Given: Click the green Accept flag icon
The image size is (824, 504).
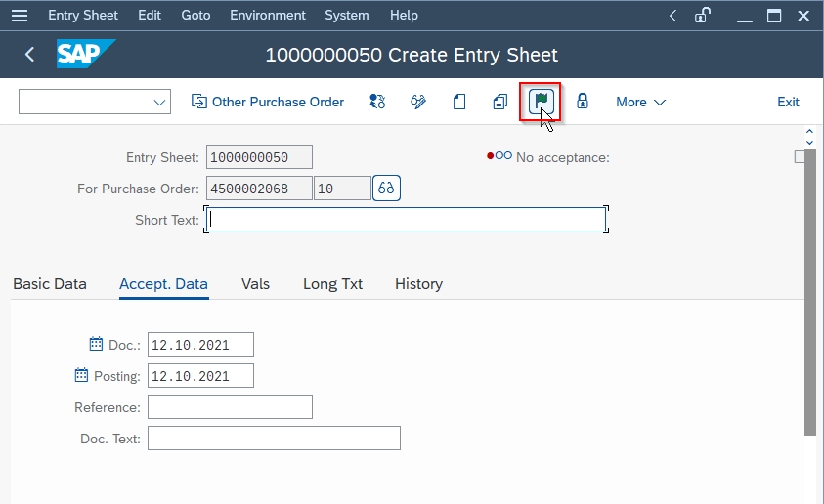Looking at the screenshot, I should pyautogui.click(x=541, y=101).
